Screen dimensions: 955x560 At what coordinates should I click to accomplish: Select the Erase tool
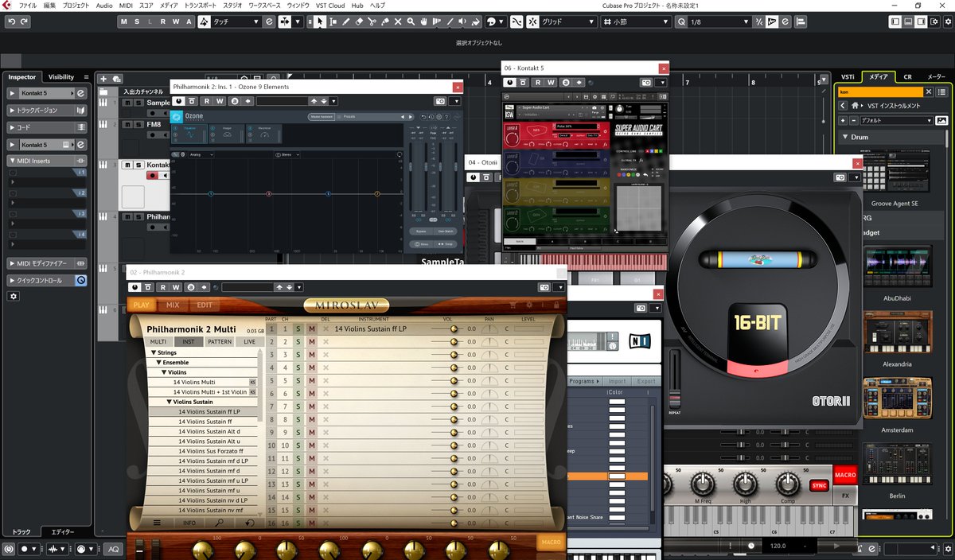(359, 21)
